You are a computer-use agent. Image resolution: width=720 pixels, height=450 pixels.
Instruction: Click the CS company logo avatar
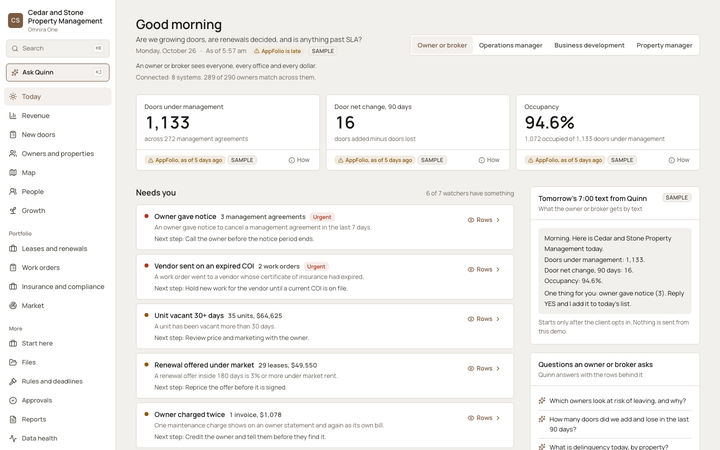pos(15,20)
